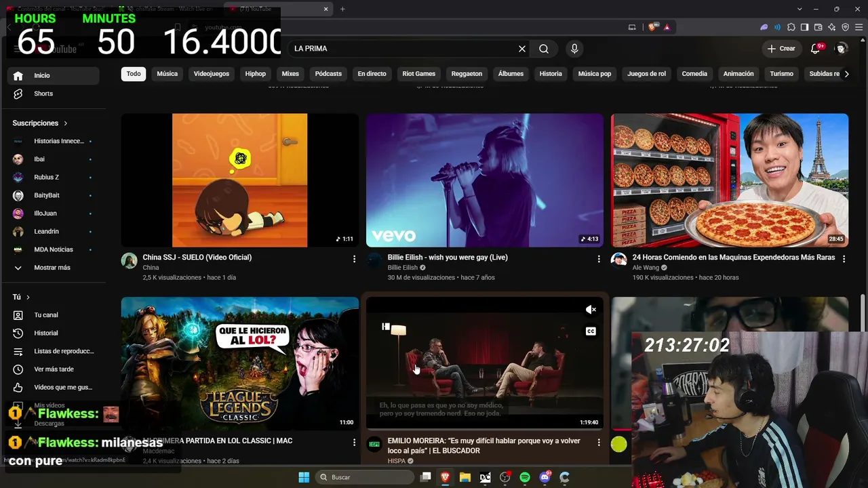Open the browser tab search dropdown arrow

click(x=800, y=9)
